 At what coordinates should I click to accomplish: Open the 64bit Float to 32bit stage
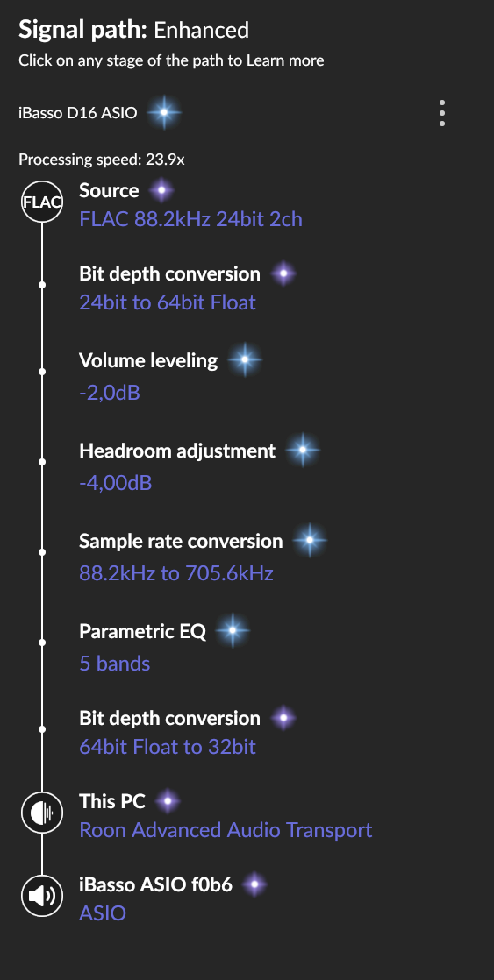click(x=168, y=747)
